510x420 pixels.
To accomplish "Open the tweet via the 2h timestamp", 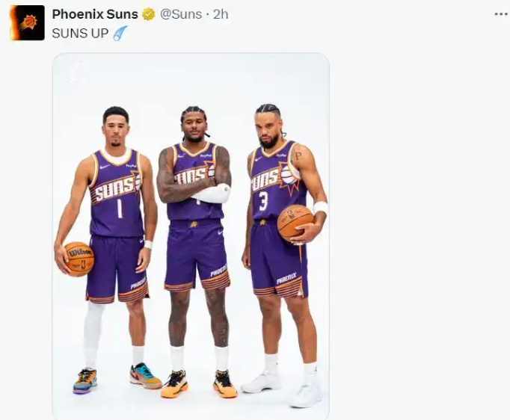I will tap(221, 14).
